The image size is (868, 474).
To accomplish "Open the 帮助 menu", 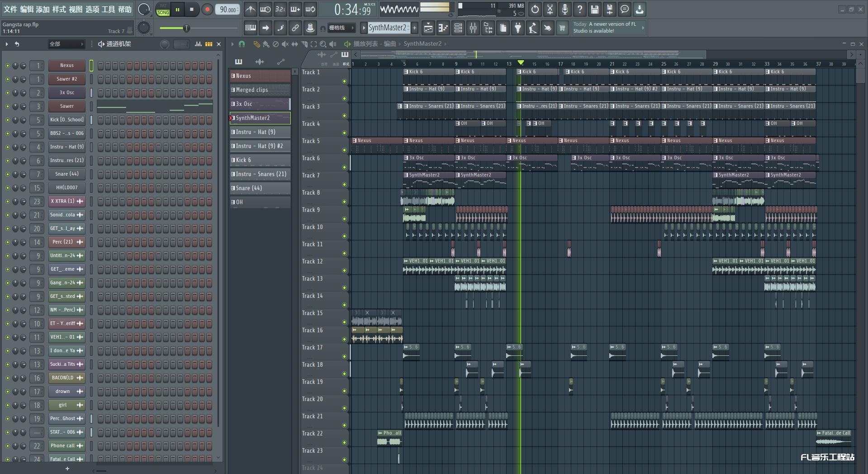I will click(125, 9).
